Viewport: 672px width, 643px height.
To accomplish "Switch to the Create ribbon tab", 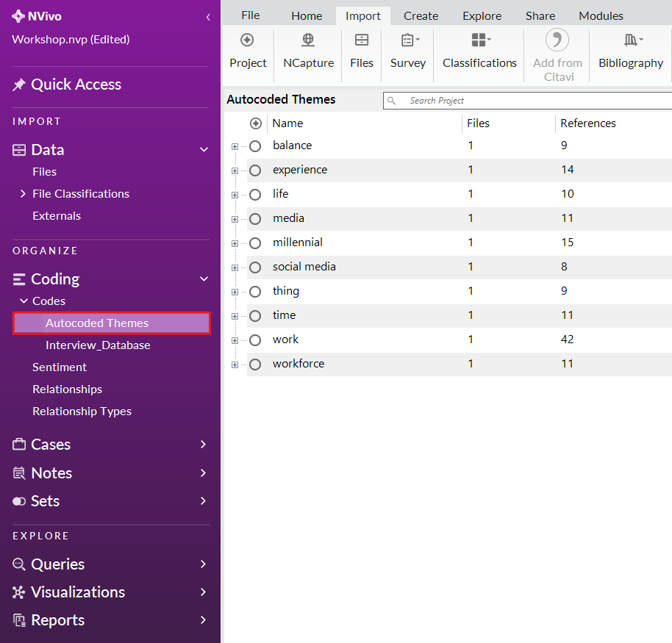I will [421, 16].
